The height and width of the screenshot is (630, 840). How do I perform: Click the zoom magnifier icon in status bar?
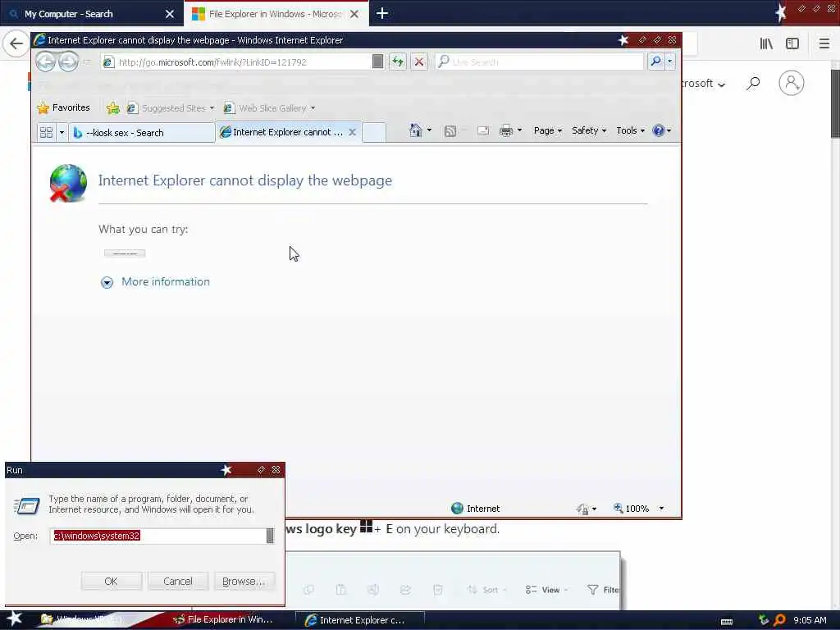pos(619,508)
